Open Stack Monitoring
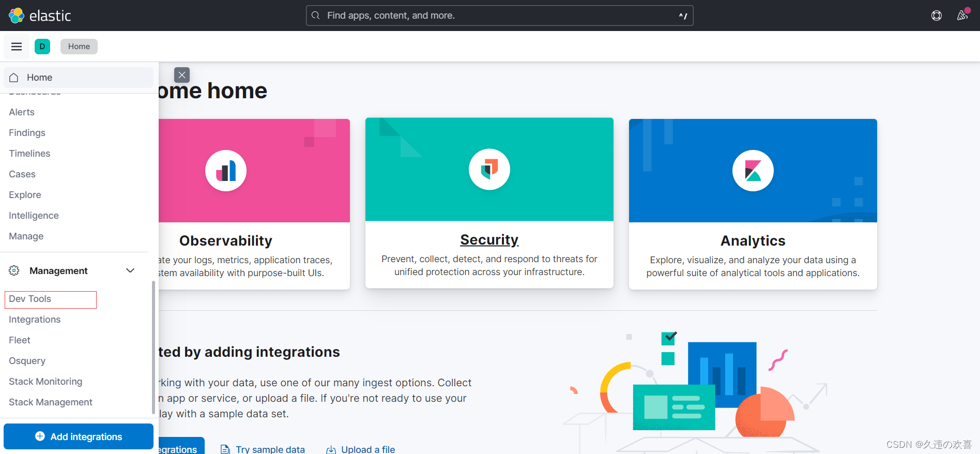The width and height of the screenshot is (980, 454). (45, 382)
